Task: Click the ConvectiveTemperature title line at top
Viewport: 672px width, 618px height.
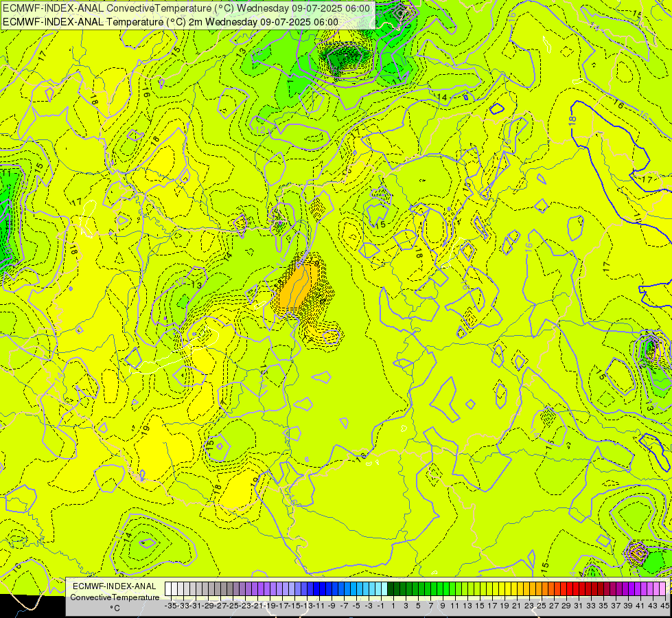Action: coord(187,8)
